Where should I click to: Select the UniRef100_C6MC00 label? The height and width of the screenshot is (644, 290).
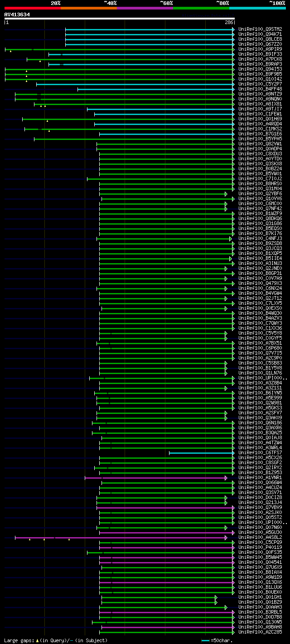(260, 204)
